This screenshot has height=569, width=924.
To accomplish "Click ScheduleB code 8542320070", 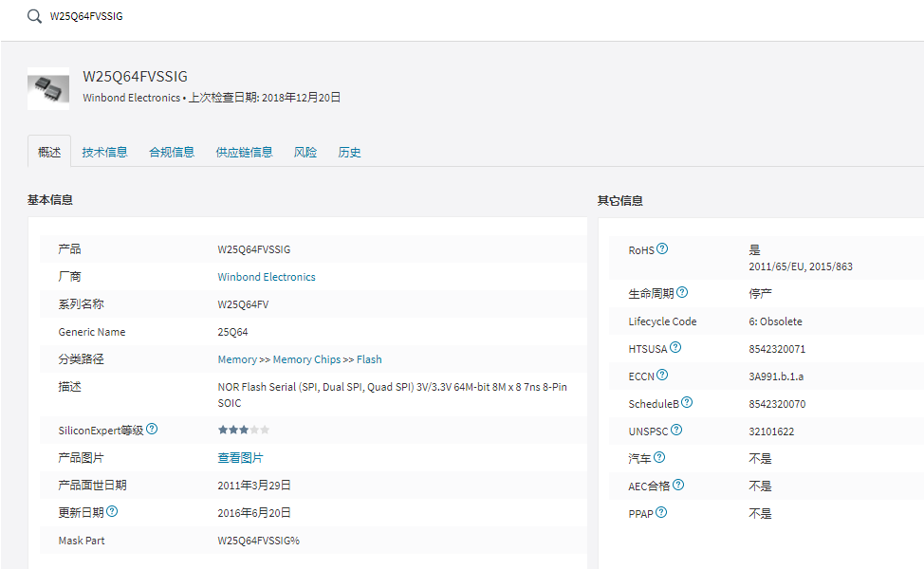I will point(777,404).
